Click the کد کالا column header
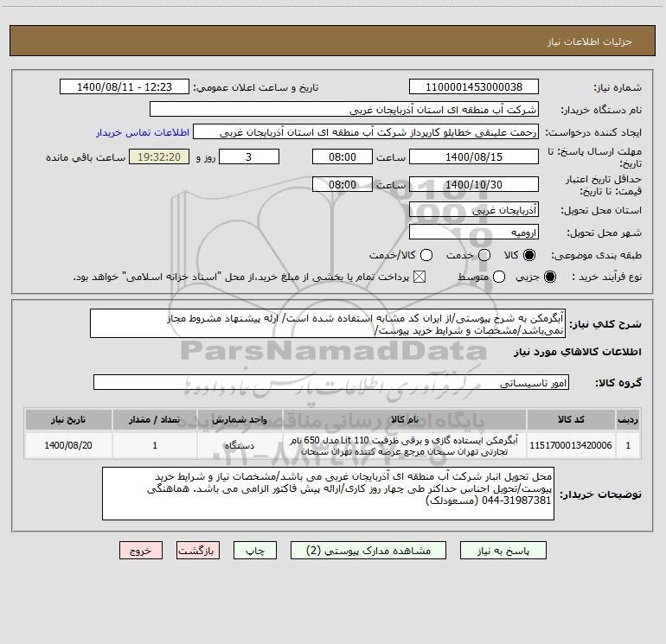The image size is (666, 644). pos(571,420)
